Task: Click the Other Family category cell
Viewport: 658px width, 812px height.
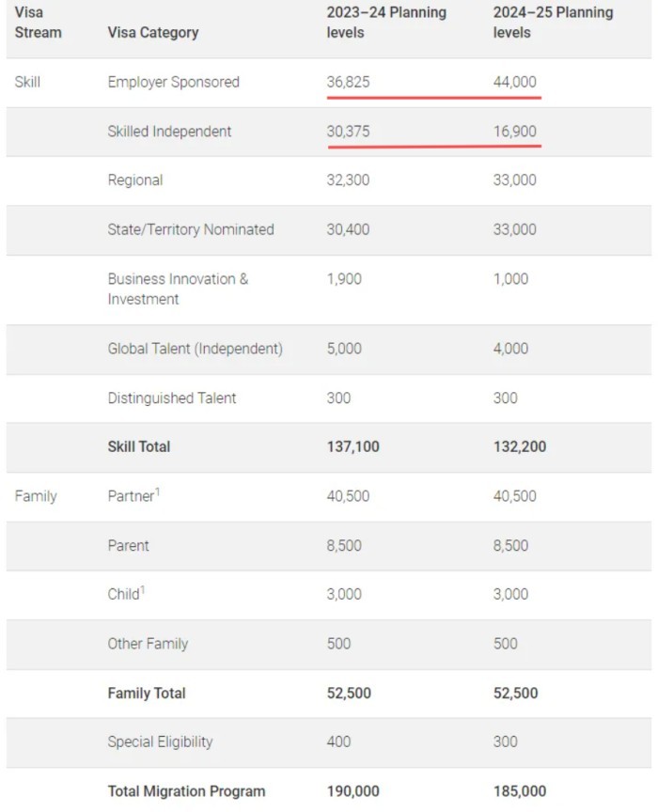Action: pyautogui.click(x=148, y=644)
